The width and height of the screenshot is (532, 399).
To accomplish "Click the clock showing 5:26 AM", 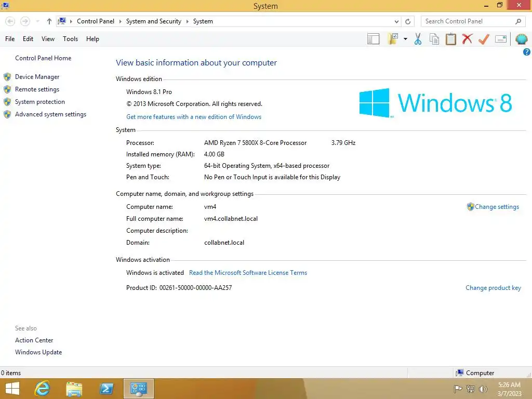I will point(509,385).
